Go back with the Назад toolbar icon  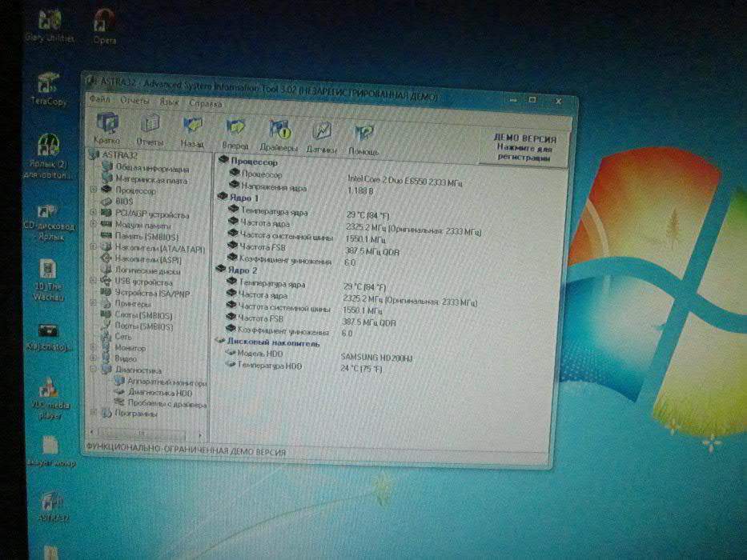click(192, 131)
